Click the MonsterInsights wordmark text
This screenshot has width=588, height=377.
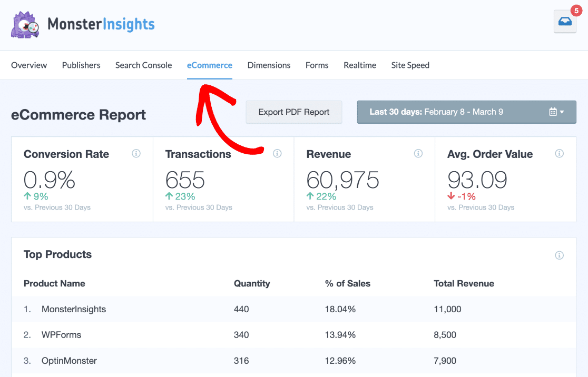101,24
